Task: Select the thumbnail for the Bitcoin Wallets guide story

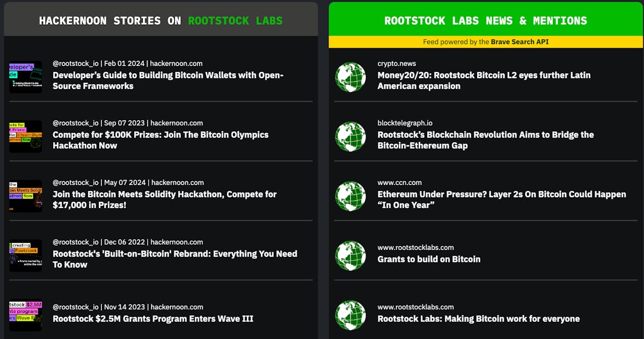Action: 25,76
